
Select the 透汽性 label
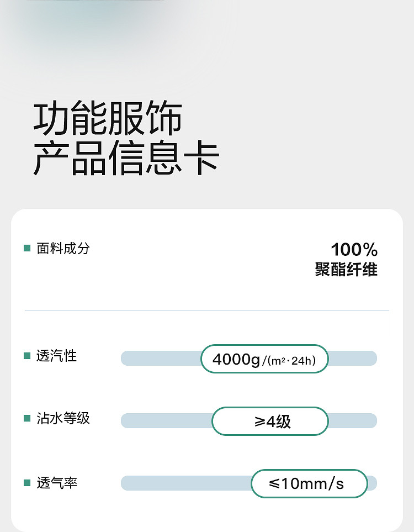coord(56,356)
